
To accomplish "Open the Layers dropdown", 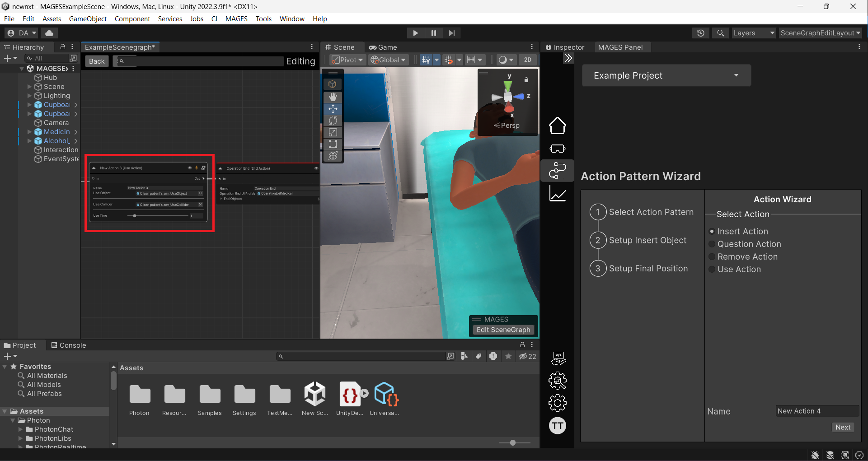I will coord(754,33).
